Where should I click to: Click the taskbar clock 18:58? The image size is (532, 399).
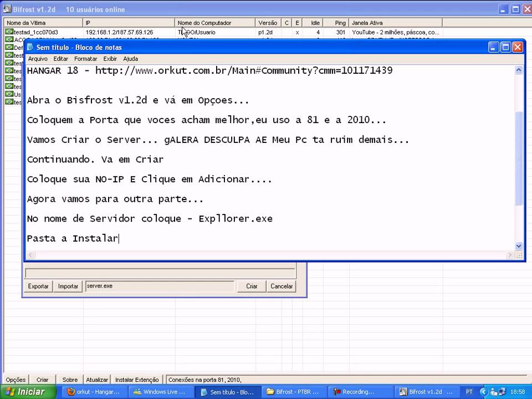[518, 392]
